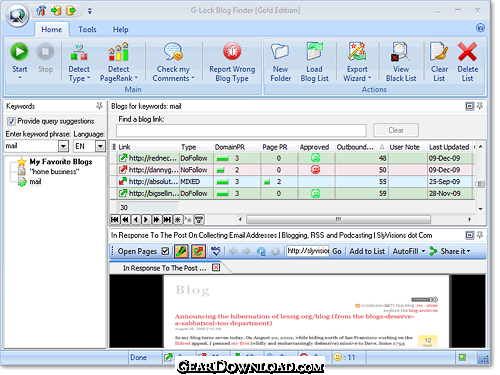Click Add to List in browser toolbar
This screenshot has width=500, height=375.
(x=367, y=251)
